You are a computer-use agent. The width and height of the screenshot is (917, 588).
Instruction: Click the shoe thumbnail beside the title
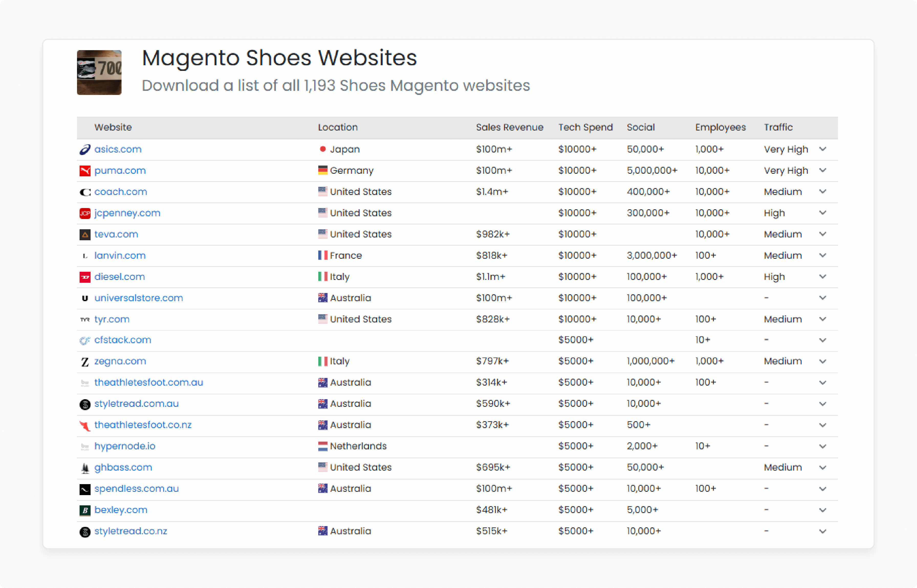99,73
